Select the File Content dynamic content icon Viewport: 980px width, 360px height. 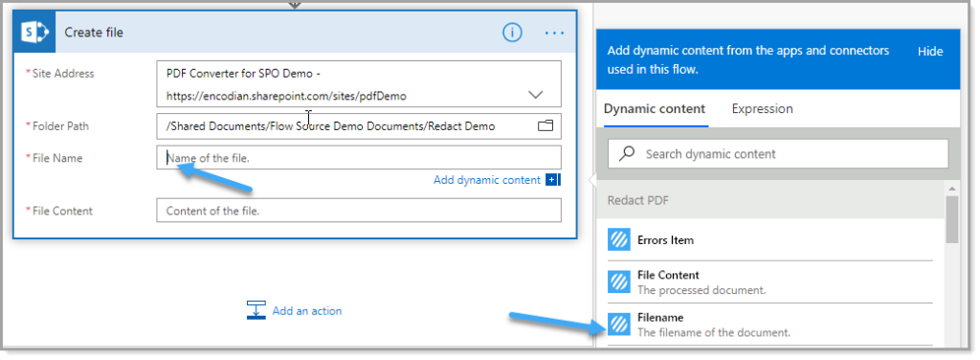pos(619,281)
